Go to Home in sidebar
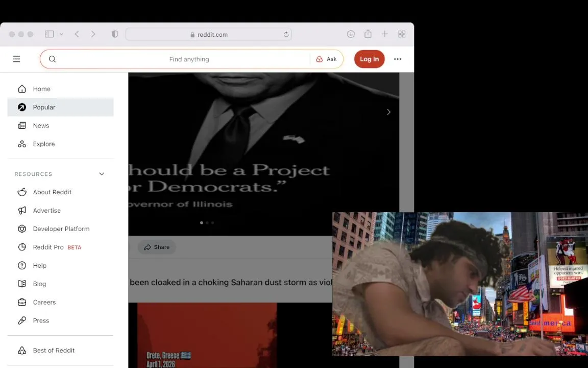This screenshot has height=368, width=588. [60, 89]
